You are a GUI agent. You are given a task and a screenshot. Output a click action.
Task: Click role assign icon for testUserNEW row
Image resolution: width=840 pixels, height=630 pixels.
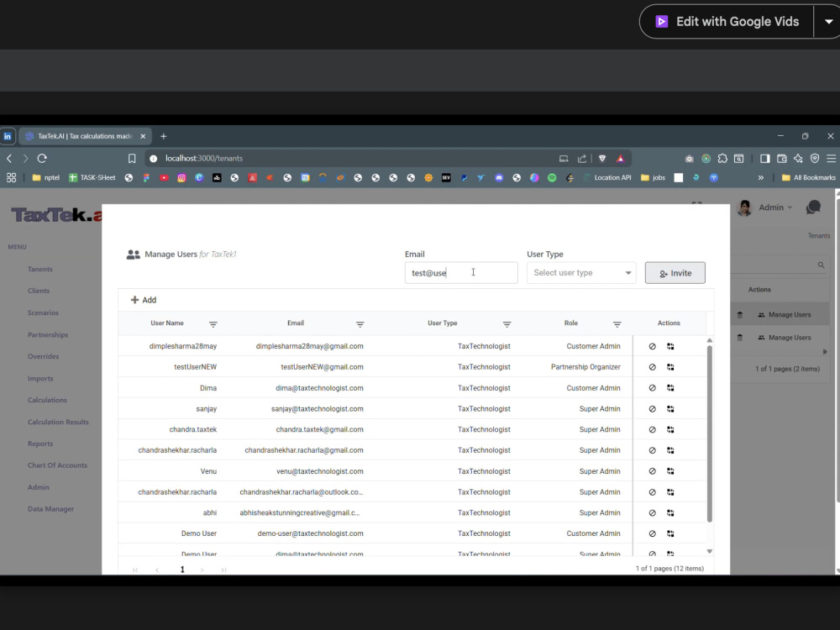click(670, 367)
